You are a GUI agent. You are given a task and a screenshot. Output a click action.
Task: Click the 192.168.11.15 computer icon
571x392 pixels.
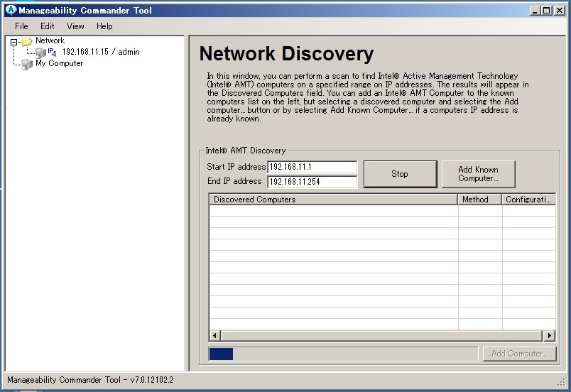[x=40, y=53]
